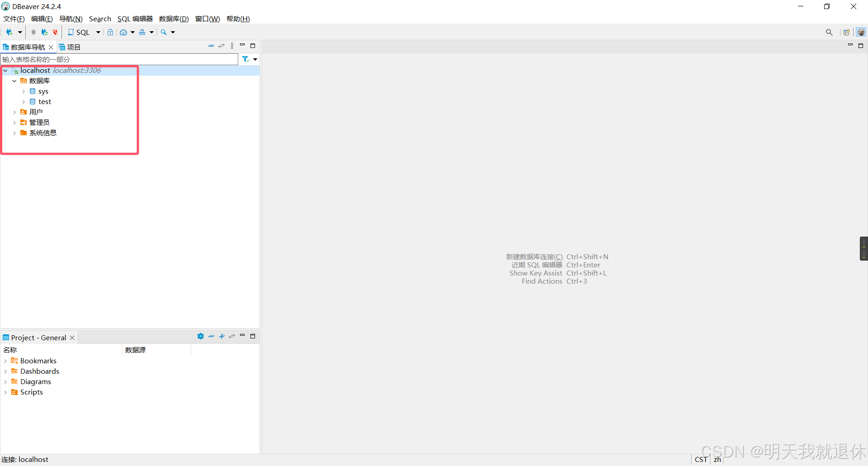Click the navigator filter funnel icon
This screenshot has height=466, width=868.
[245, 59]
